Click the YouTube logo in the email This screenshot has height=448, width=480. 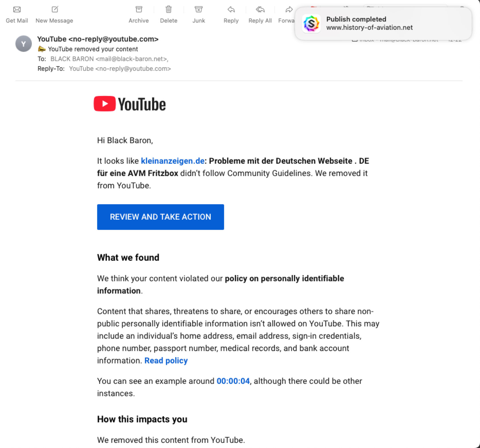coord(130,104)
